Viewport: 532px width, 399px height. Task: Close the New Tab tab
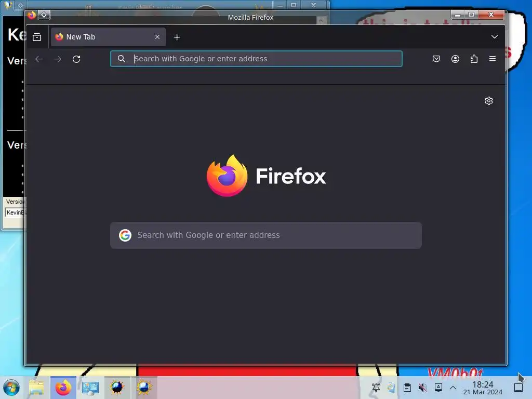click(157, 37)
